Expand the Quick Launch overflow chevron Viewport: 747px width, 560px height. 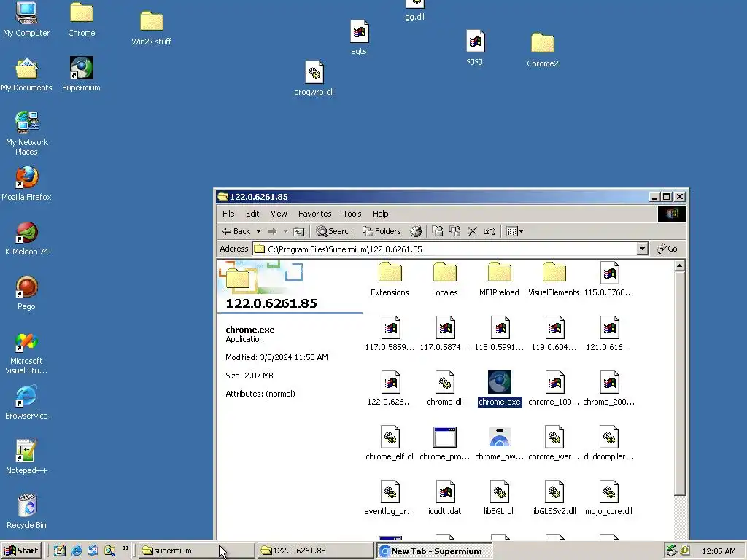[125, 548]
